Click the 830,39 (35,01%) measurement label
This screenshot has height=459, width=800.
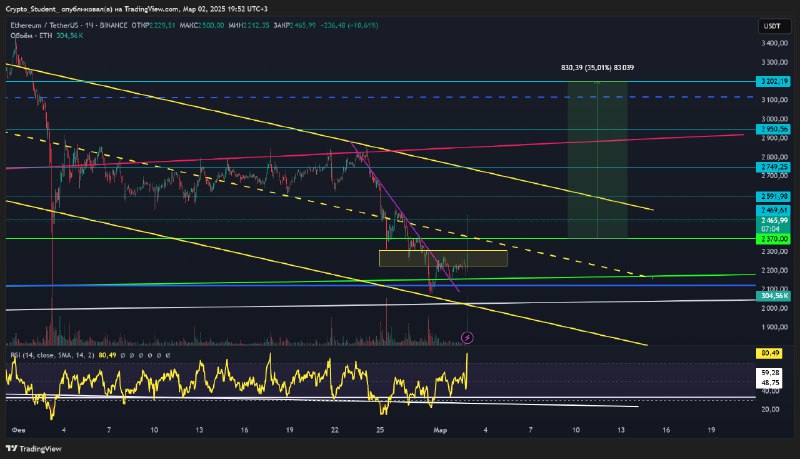[x=597, y=67]
